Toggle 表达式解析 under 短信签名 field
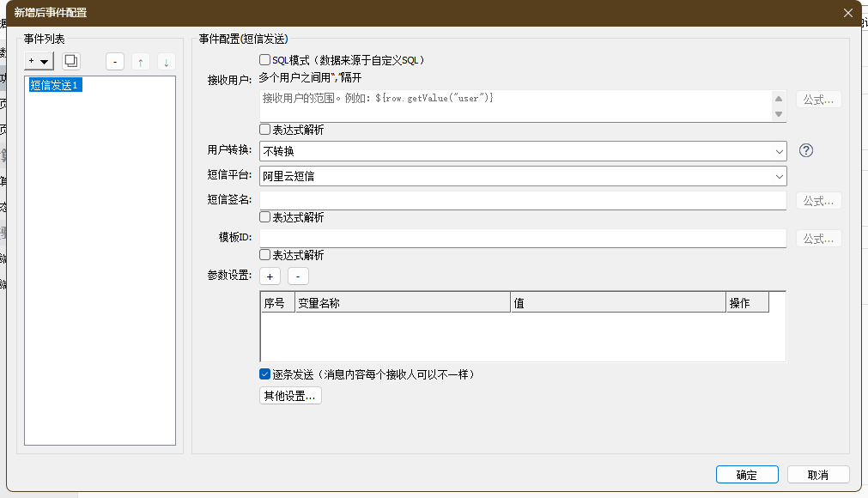The height and width of the screenshot is (498, 868). [x=265, y=217]
